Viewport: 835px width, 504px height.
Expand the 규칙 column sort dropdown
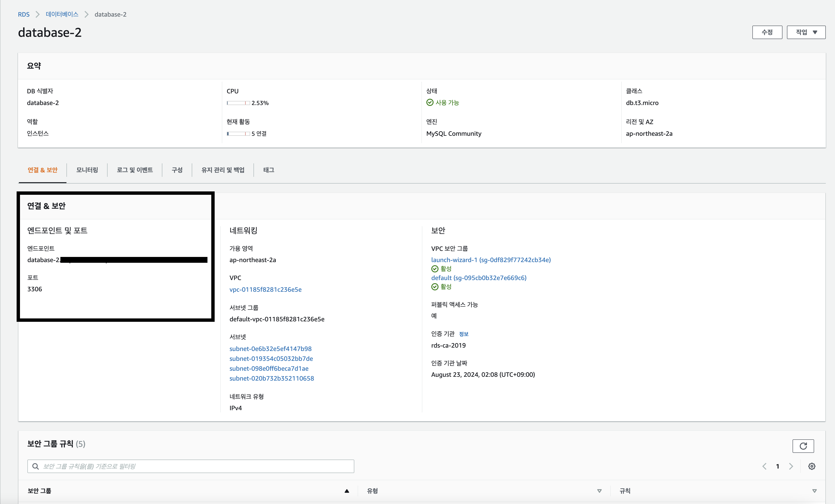[x=814, y=491]
